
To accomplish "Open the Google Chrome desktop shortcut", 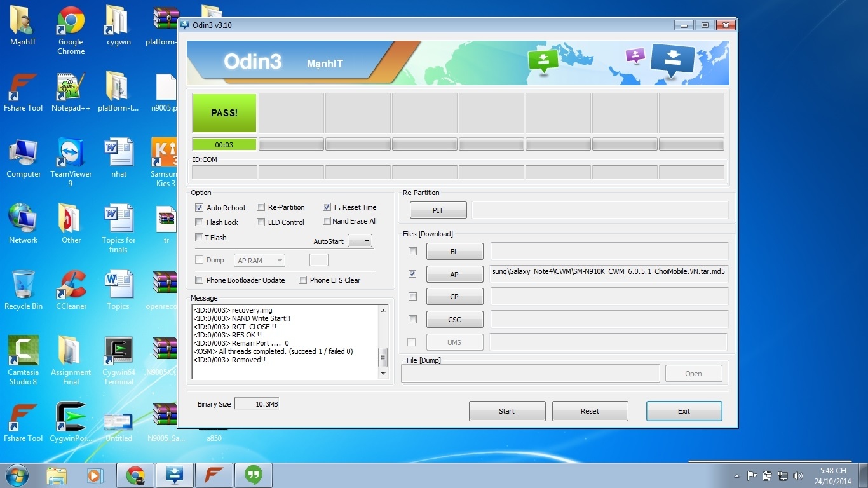I will click(x=71, y=30).
